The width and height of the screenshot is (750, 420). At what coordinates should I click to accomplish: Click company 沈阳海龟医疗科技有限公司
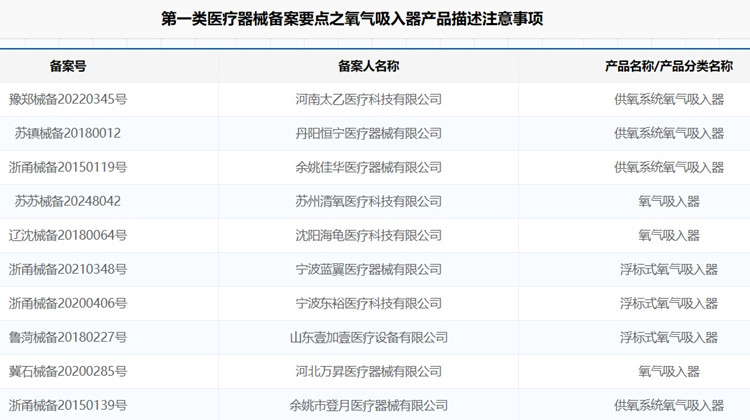click(x=368, y=236)
